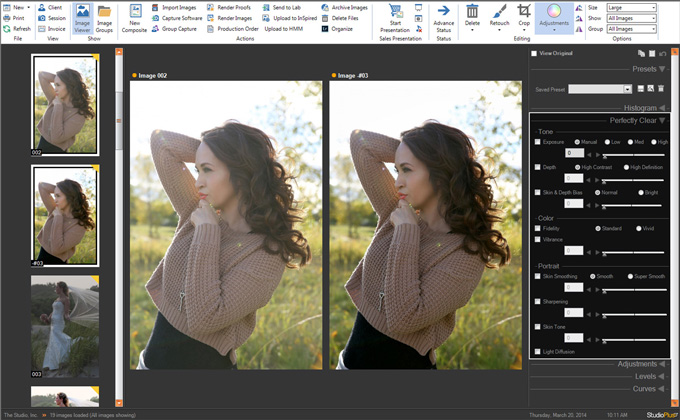Click the Archive Images button
This screenshot has width=680, height=420.
click(349, 7)
